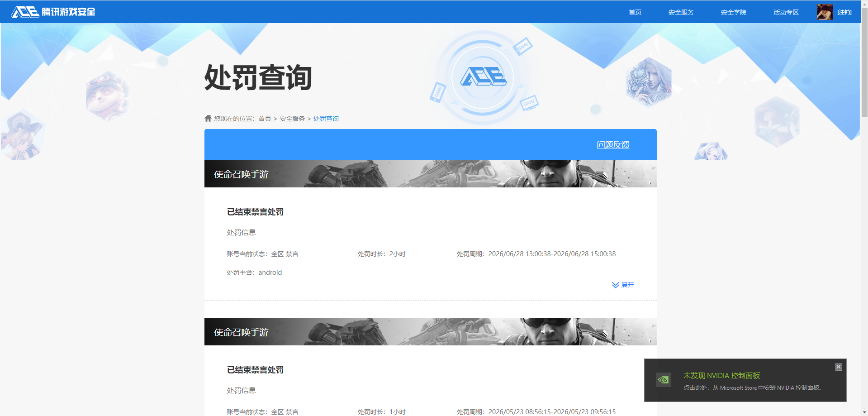
Task: Click the first 使命召唤手游 banner
Action: tap(430, 174)
